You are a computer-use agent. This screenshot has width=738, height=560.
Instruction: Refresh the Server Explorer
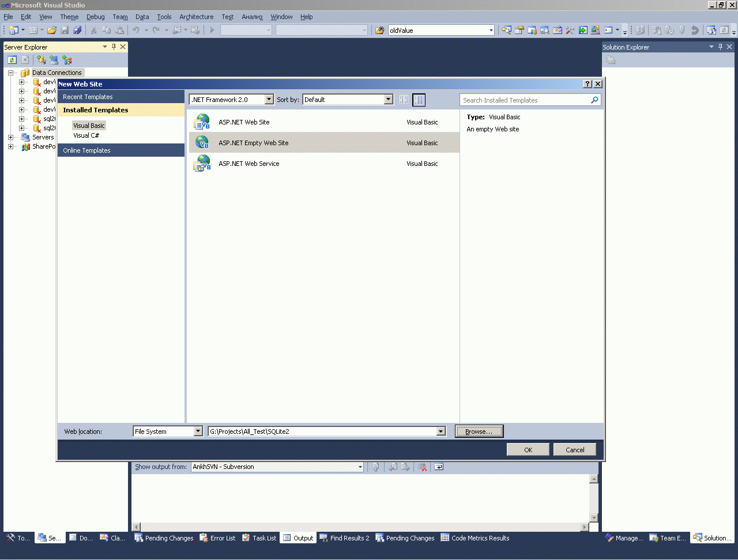coord(12,60)
